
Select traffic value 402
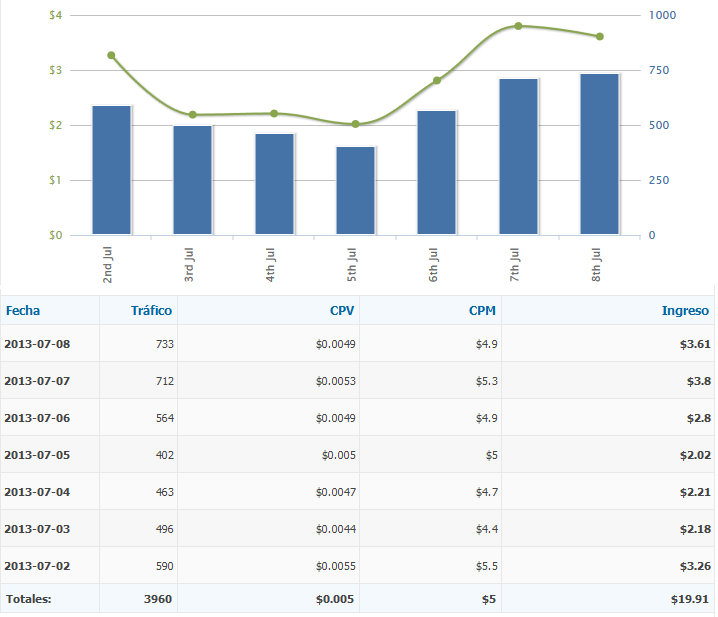(164, 455)
